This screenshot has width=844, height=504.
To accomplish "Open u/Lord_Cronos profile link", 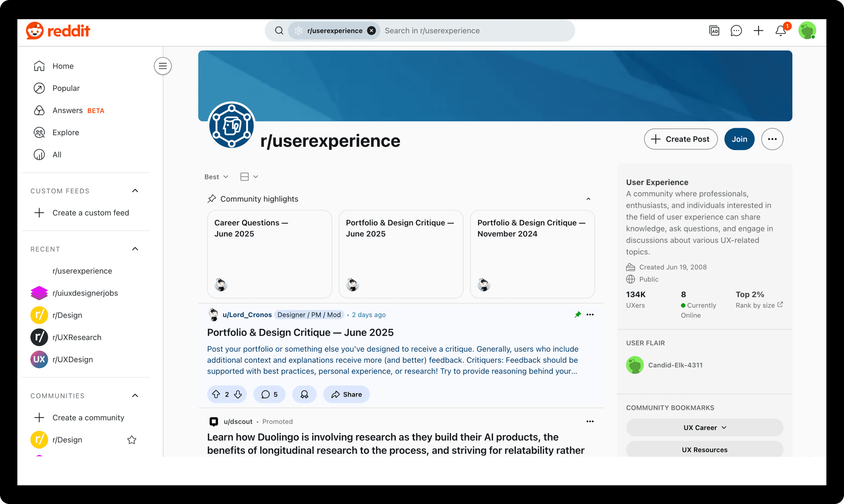I will (x=247, y=315).
